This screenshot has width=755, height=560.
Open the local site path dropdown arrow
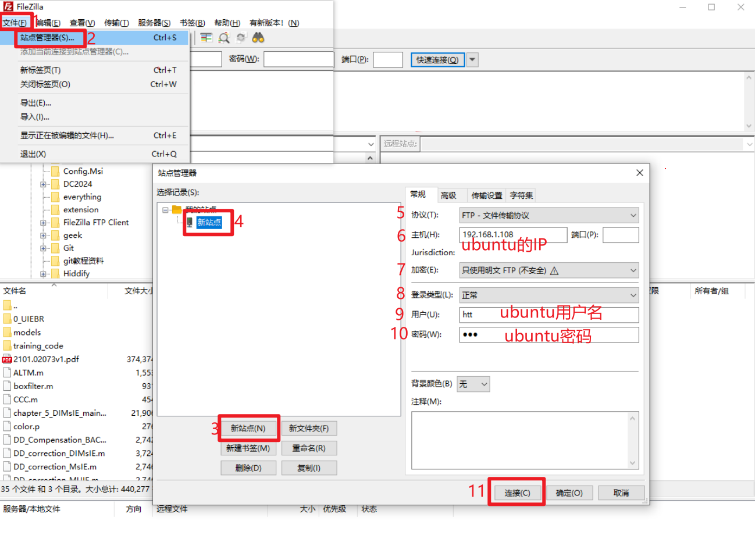371,144
